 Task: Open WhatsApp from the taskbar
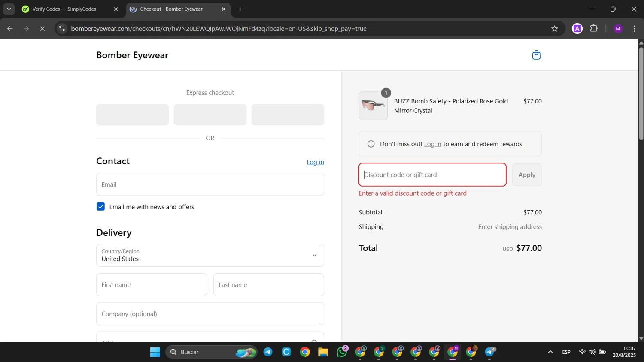pyautogui.click(x=342, y=352)
